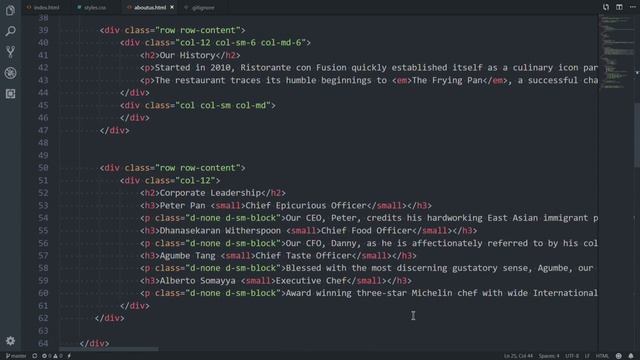Click Alberto Somayya text on line 59

point(198,281)
